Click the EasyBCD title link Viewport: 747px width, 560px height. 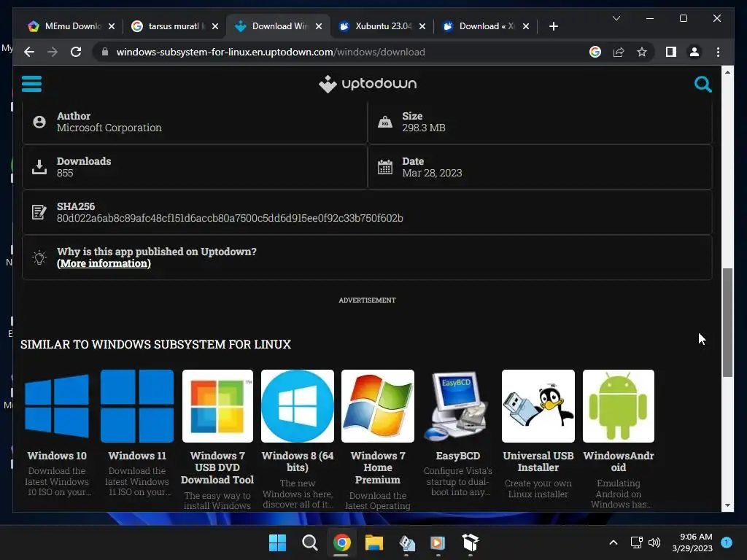click(458, 456)
